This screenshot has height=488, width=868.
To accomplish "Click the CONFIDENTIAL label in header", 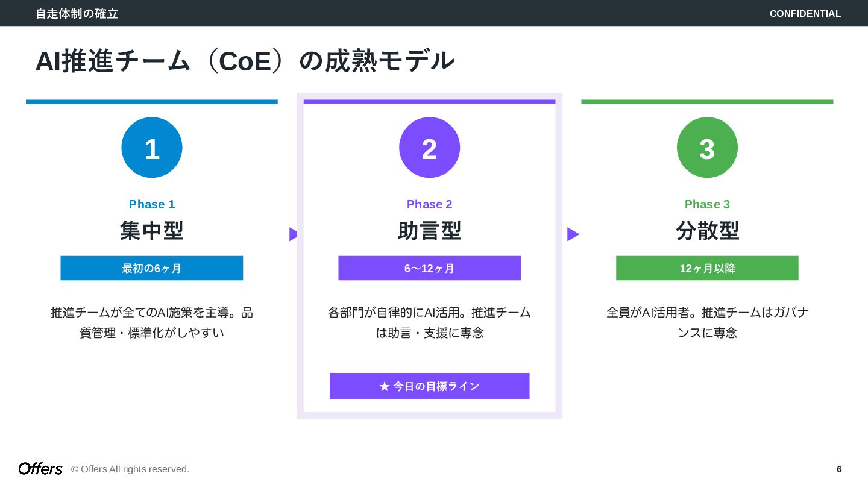I will (x=805, y=13).
